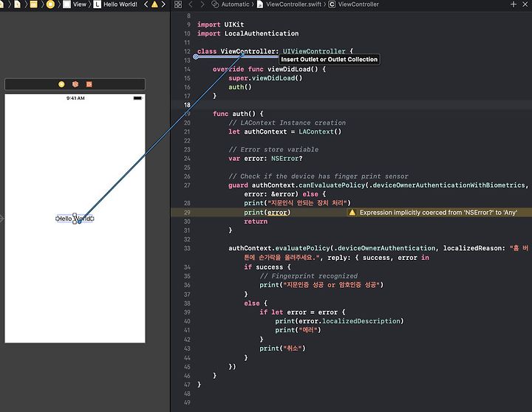The height and width of the screenshot is (412, 532).
Task: Close the assistant editor pane
Action: pyautogui.click(x=525, y=4)
